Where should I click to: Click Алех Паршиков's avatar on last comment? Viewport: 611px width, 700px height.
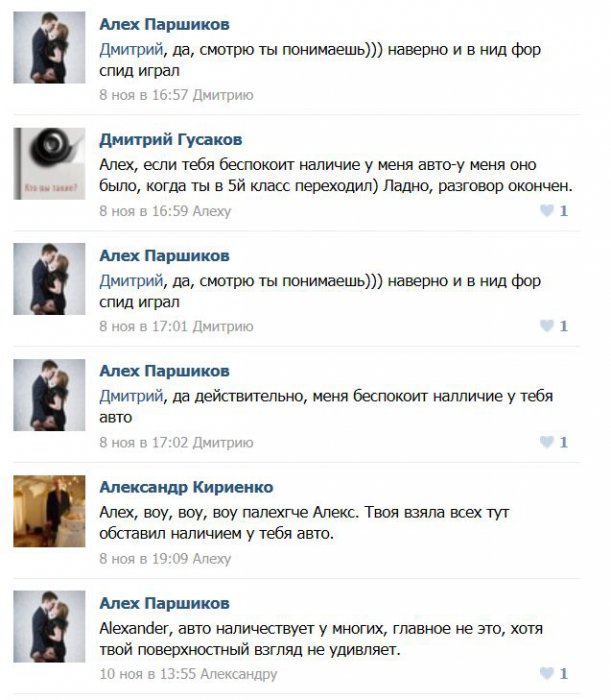(49, 627)
